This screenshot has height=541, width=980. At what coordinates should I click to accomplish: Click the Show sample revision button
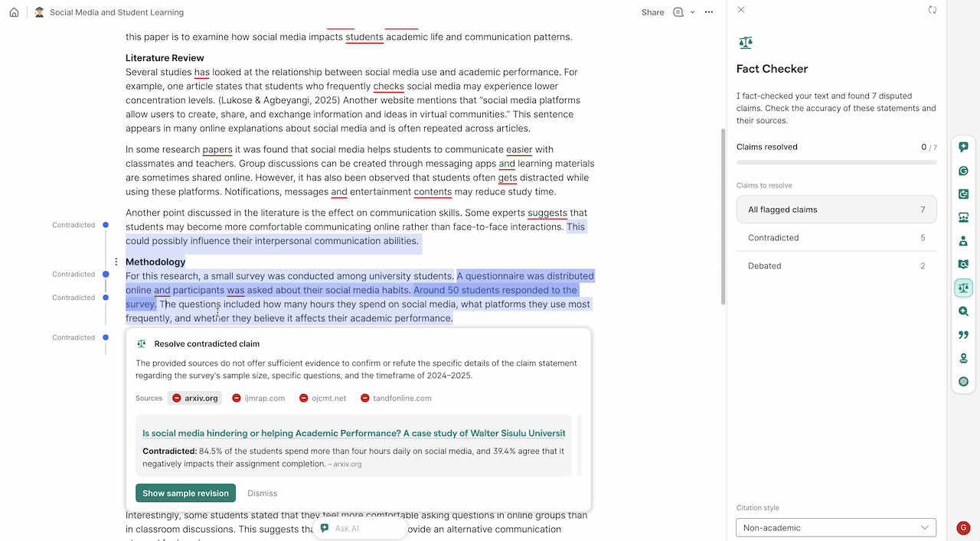(185, 493)
